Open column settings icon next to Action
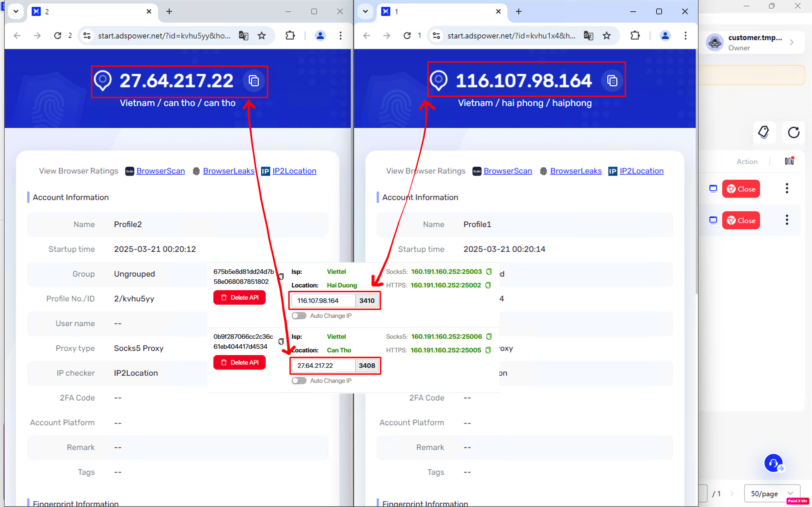This screenshot has width=812, height=507. 789,161
